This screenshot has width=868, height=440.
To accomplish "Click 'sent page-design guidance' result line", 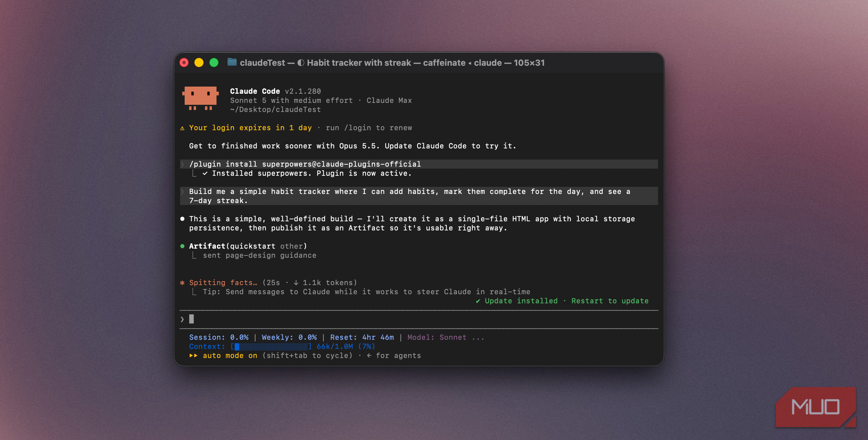I will coord(259,255).
